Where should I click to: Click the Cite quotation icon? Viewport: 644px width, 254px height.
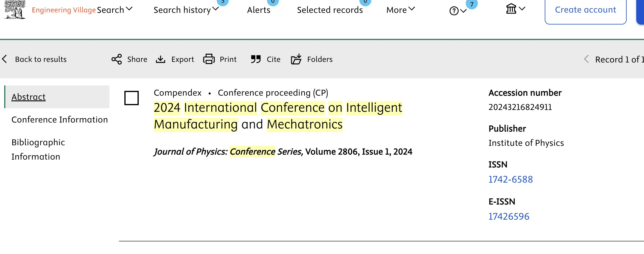(x=256, y=59)
